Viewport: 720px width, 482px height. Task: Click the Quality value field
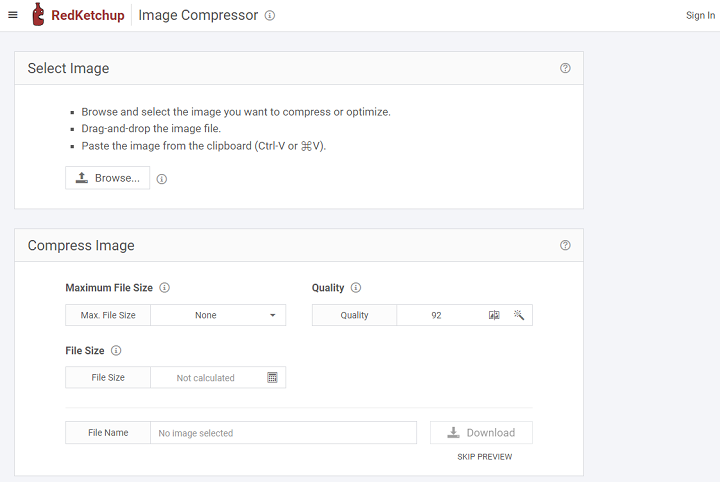point(437,315)
